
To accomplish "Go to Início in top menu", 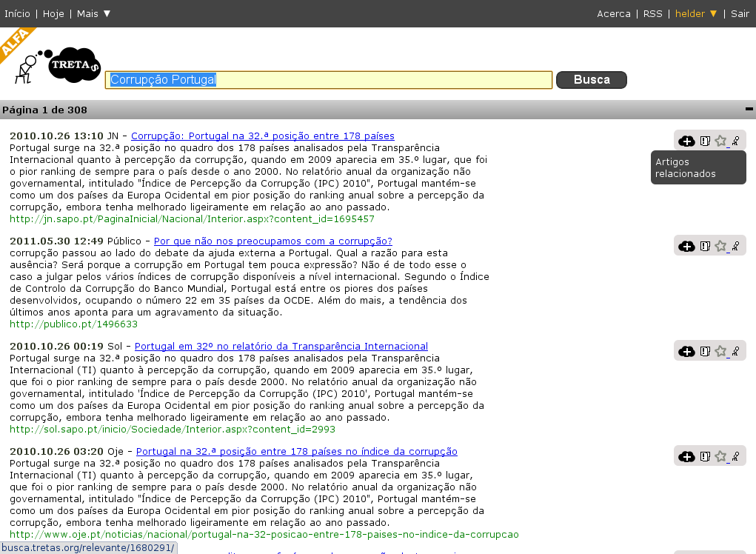I will pyautogui.click(x=18, y=13).
